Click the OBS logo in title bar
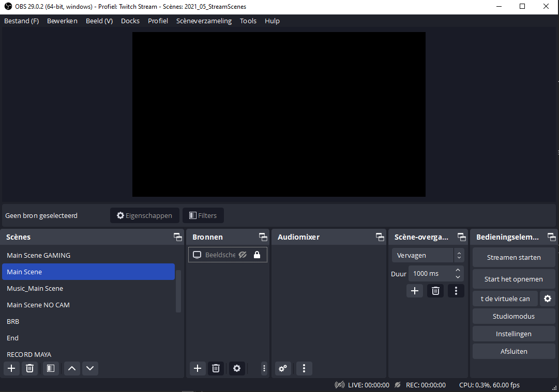This screenshot has width=559, height=392. pos(8,6)
